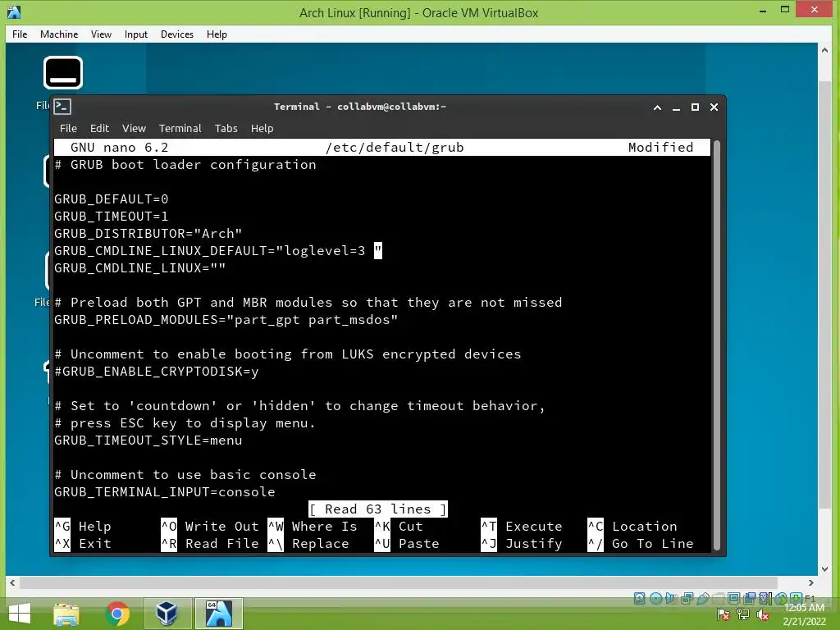Open the Windows Start button
The image size is (840, 630).
[x=20, y=614]
